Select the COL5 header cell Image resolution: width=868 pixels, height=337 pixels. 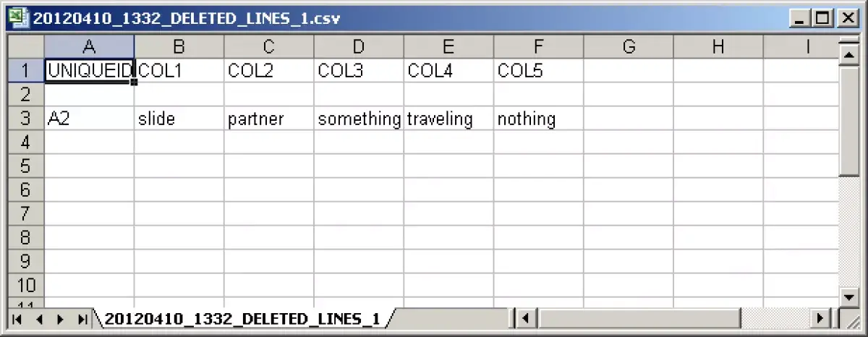(539, 71)
